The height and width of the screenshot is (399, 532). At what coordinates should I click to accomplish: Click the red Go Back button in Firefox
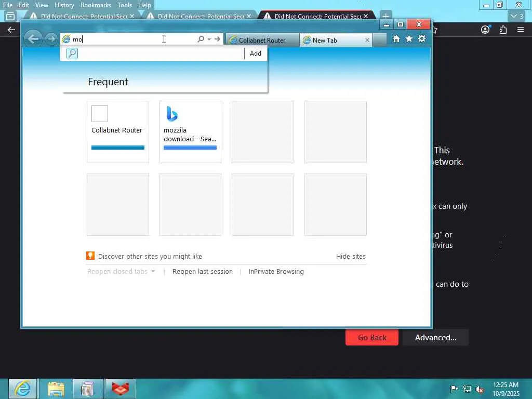[x=372, y=337]
